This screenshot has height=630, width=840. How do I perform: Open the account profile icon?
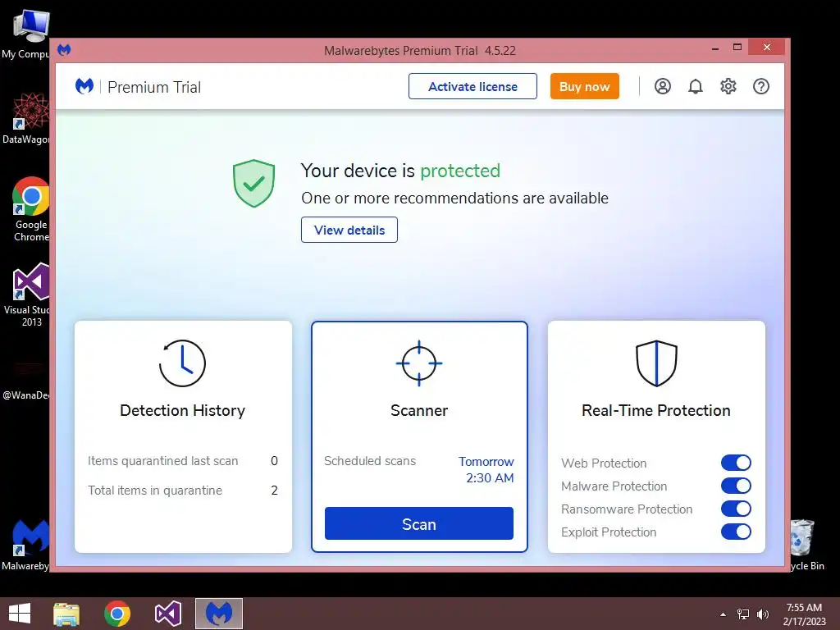point(662,86)
